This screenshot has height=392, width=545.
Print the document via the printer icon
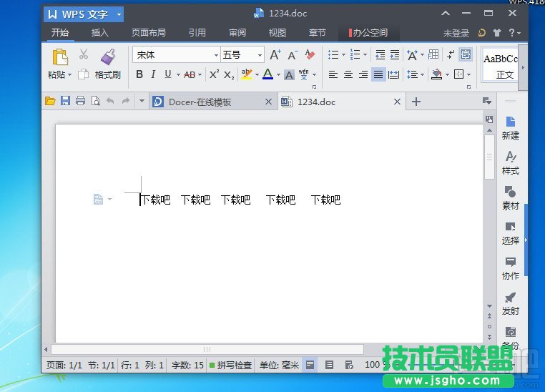click(x=80, y=101)
